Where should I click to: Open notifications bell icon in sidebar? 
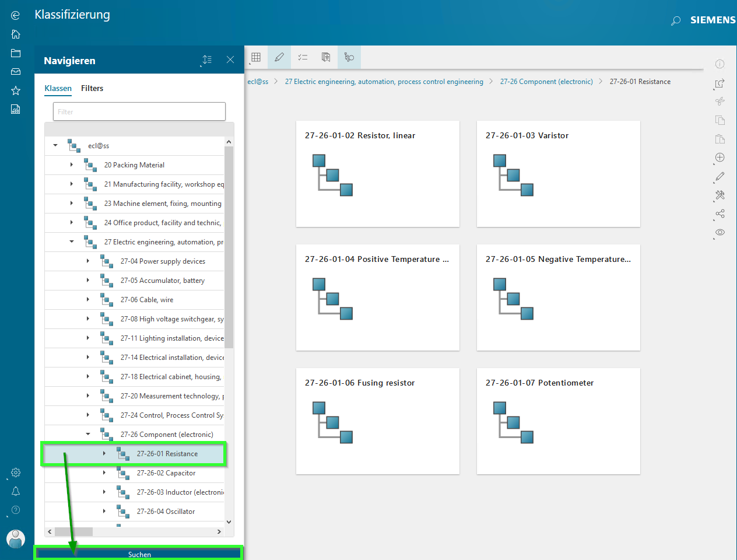(16, 491)
